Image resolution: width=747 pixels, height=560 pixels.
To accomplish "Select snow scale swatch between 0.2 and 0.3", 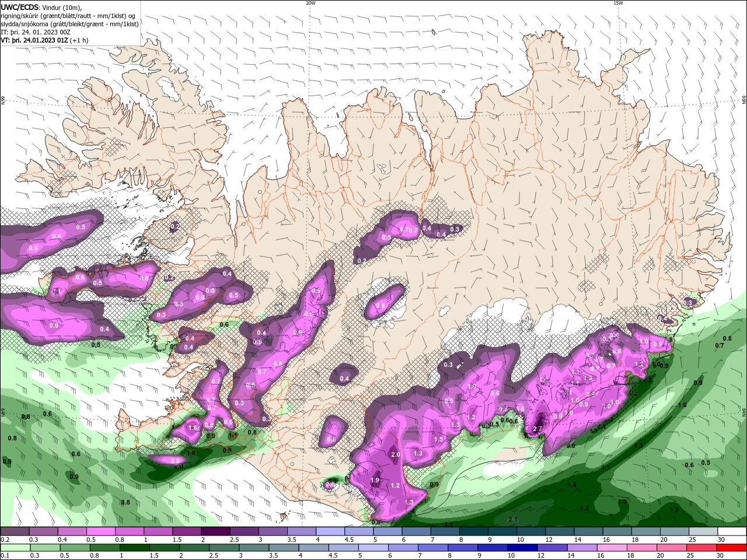I will 15,531.
